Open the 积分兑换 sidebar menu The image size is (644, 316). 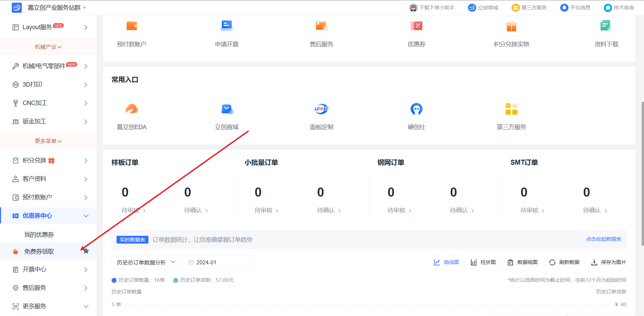[48, 160]
